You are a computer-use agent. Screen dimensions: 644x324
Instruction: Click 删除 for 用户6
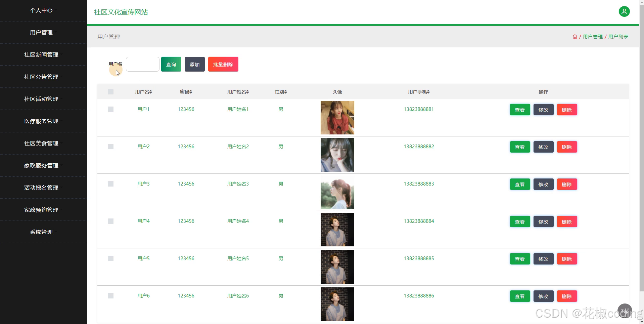point(567,296)
